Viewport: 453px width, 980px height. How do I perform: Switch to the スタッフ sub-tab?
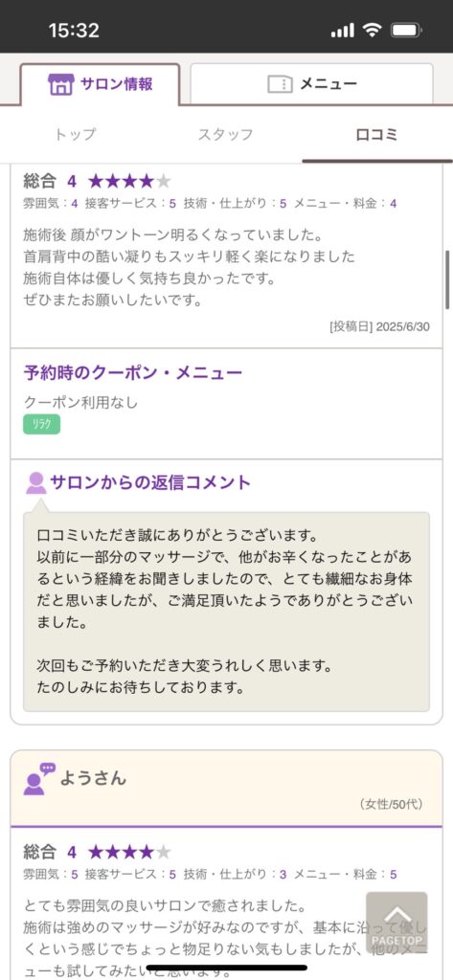(x=226, y=134)
